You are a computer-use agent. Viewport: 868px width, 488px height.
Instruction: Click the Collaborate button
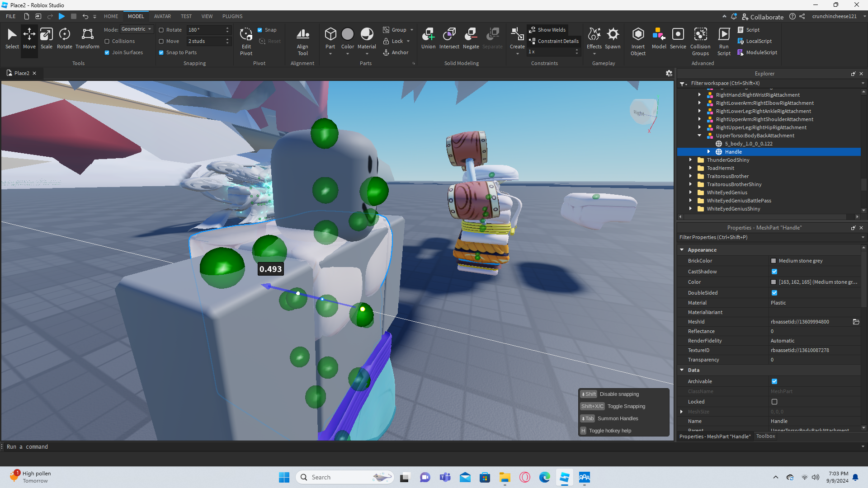763,17
